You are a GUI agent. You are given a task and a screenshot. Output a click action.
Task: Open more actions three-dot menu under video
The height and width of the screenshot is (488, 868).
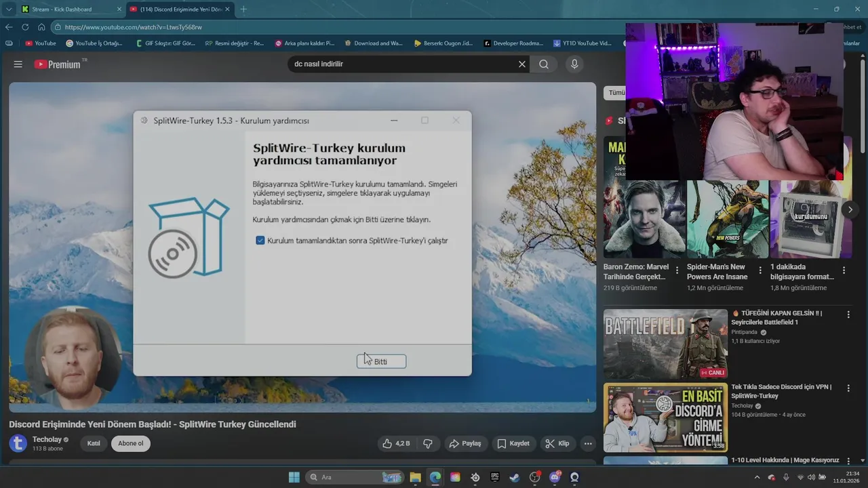(x=588, y=443)
